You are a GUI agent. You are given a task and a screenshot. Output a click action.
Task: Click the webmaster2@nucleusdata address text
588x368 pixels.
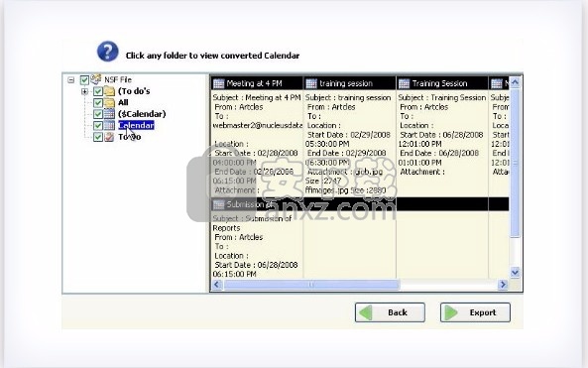click(x=257, y=125)
